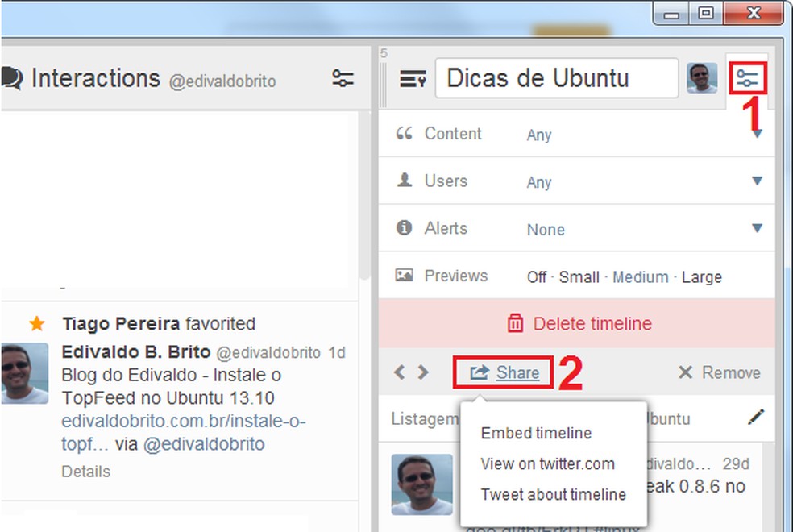This screenshot has width=793, height=532.
Task: Open the sort/list icon beside column title
Action: [412, 77]
